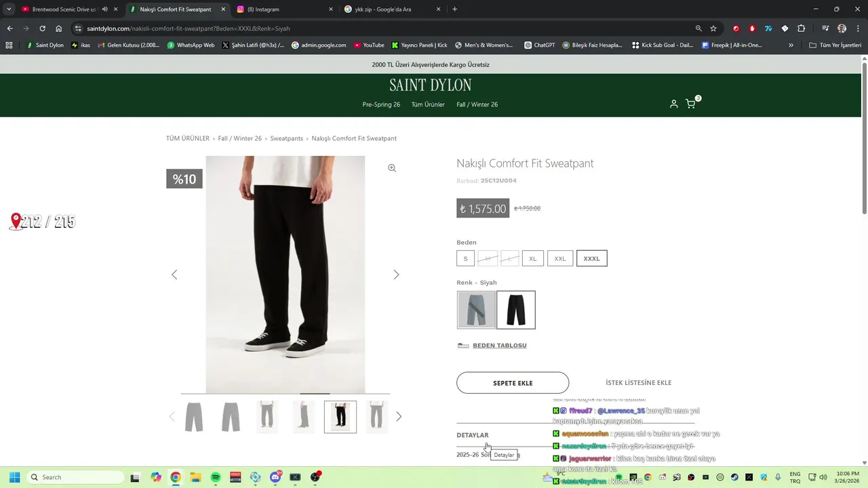This screenshot has height=488, width=868.
Task: Open Windows Start menu
Action: click(14, 477)
